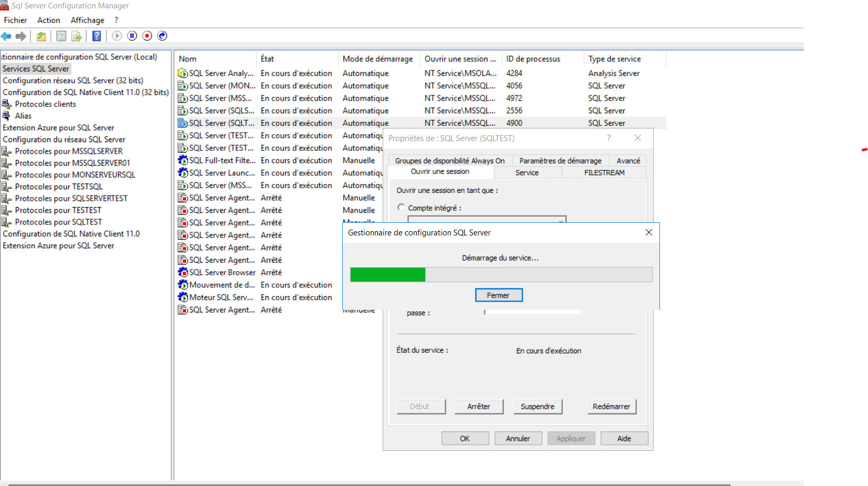Click the Up one level folder icon
Image resolution: width=868 pixels, height=486 pixels.
click(41, 36)
